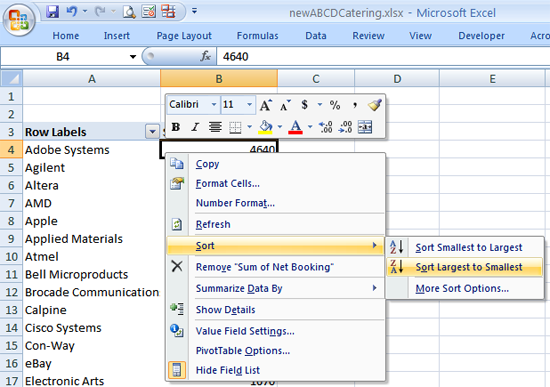Viewport: 550px width, 387px height.
Task: Decrease decimal places
Action: (x=346, y=127)
